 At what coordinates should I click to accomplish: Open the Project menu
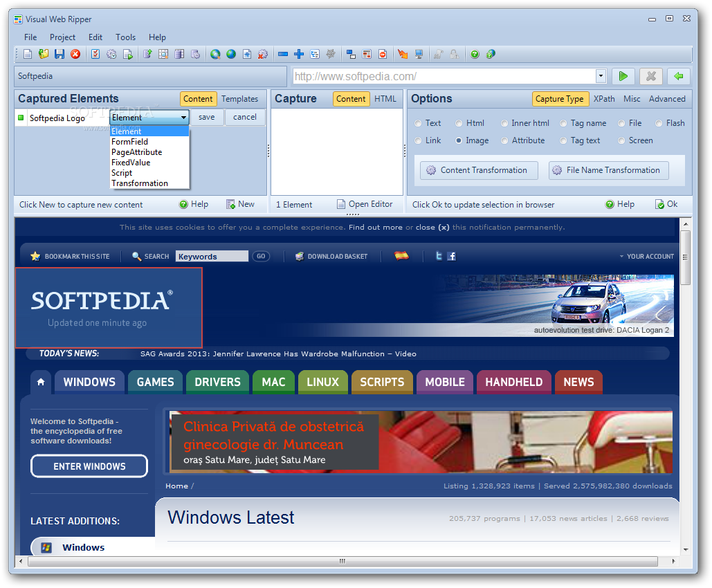coord(62,37)
